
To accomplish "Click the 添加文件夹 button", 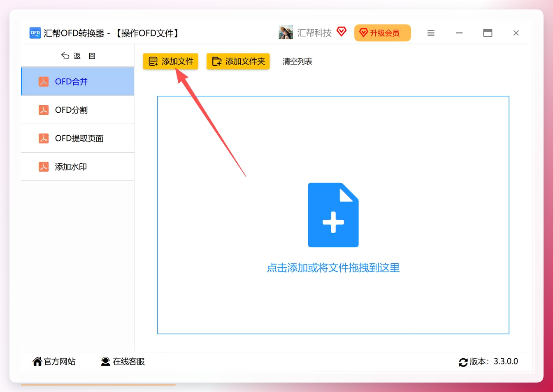I will [238, 61].
